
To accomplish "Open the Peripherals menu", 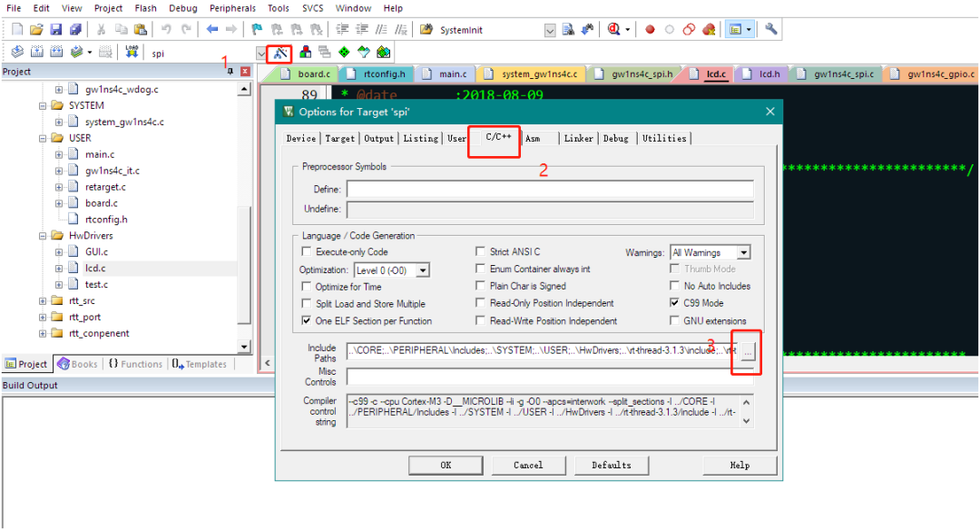I will click(x=232, y=8).
